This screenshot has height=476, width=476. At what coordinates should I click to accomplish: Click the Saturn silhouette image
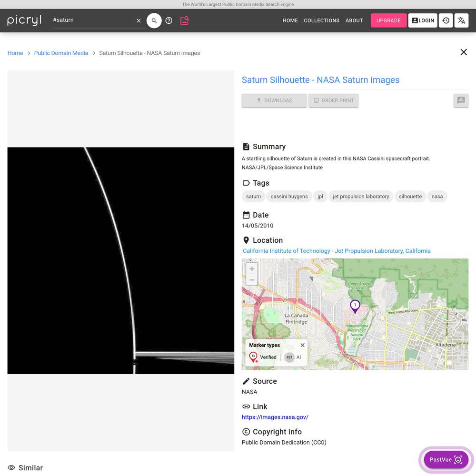(x=121, y=260)
